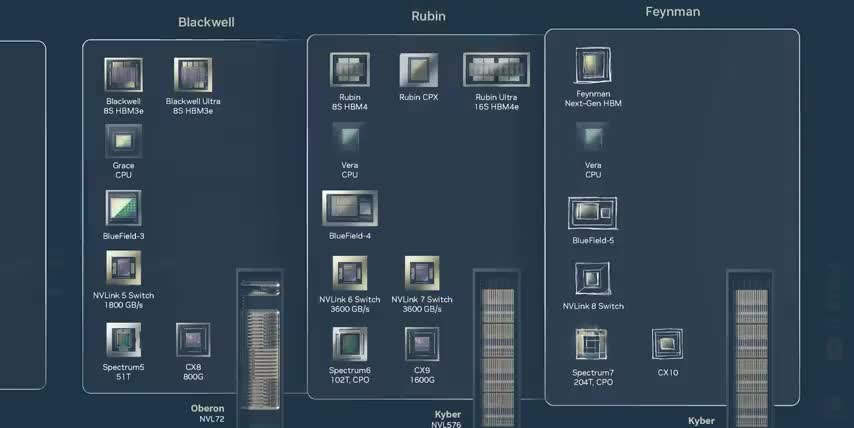Click the BlueField-4 chip icon

[x=350, y=208]
